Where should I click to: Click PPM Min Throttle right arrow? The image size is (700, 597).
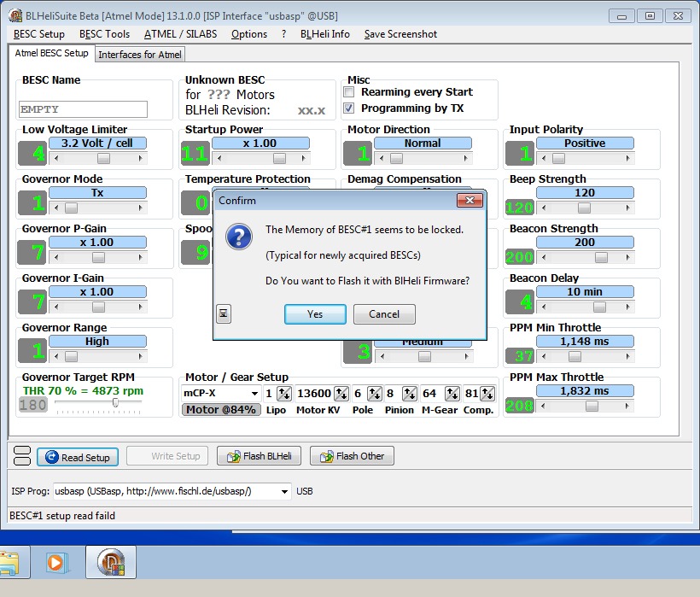pos(628,356)
